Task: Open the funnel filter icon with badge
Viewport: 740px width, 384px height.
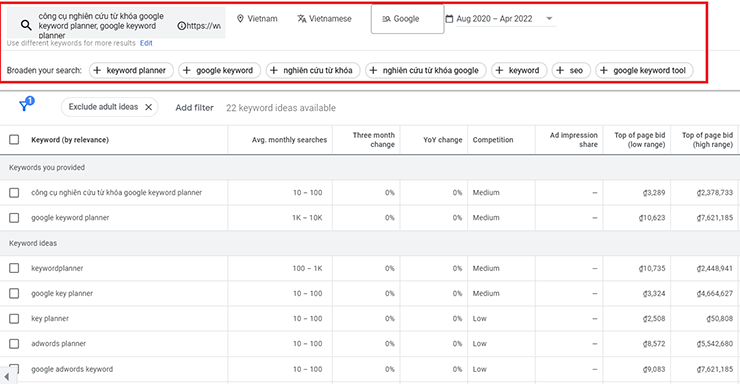Action: pos(26,104)
